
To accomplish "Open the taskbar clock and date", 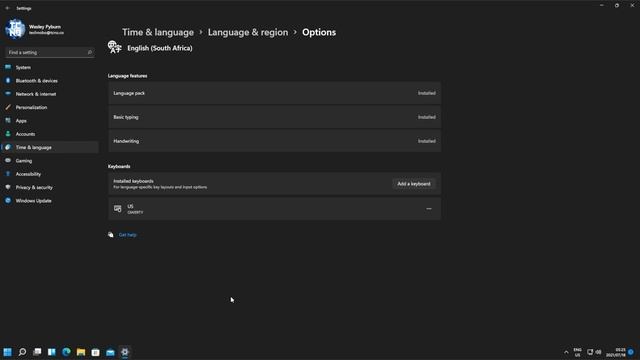I will [x=616, y=352].
